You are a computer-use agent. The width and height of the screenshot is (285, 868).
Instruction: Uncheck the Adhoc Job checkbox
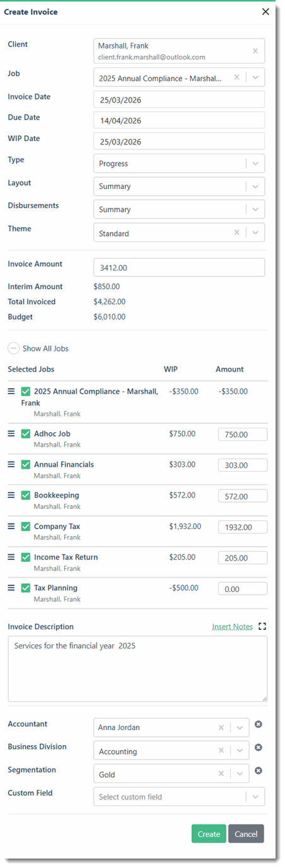tap(26, 433)
